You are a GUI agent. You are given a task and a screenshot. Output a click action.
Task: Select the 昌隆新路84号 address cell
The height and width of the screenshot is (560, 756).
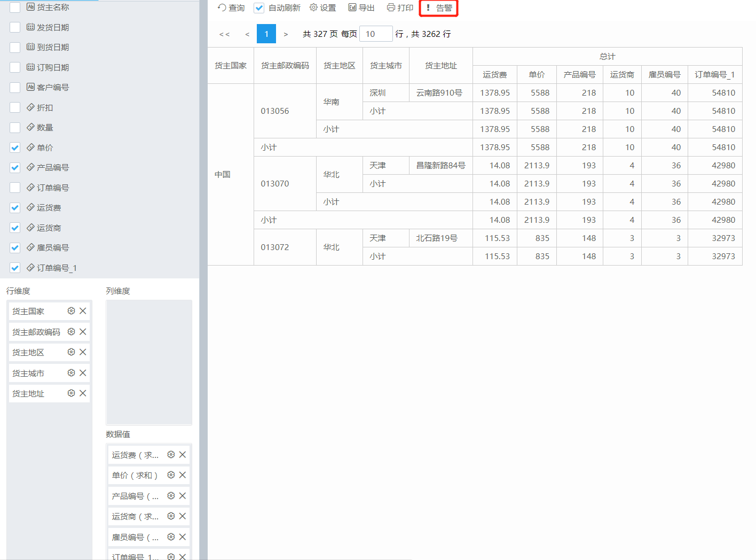tap(441, 166)
